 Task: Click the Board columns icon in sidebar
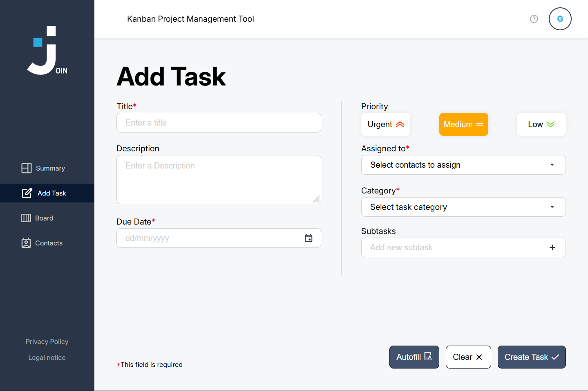pos(26,218)
